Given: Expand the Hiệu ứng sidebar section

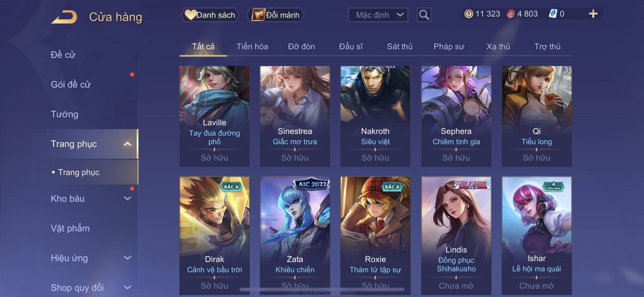Looking at the screenshot, I should 127,258.
